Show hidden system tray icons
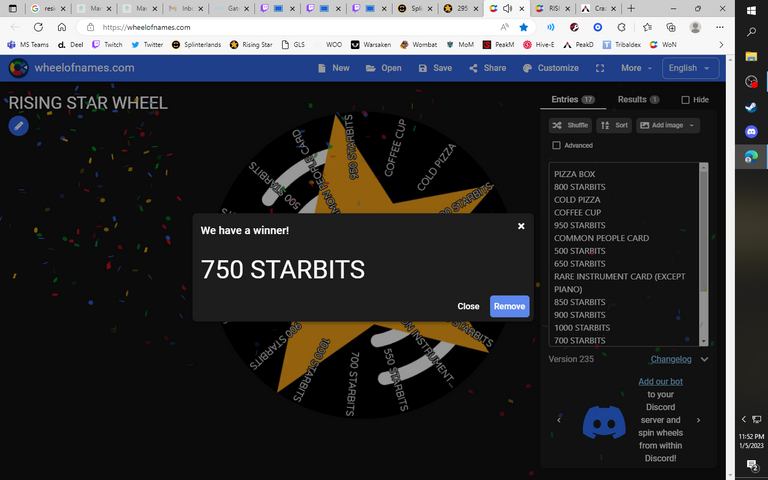Image resolution: width=768 pixels, height=480 pixels. 744,419
